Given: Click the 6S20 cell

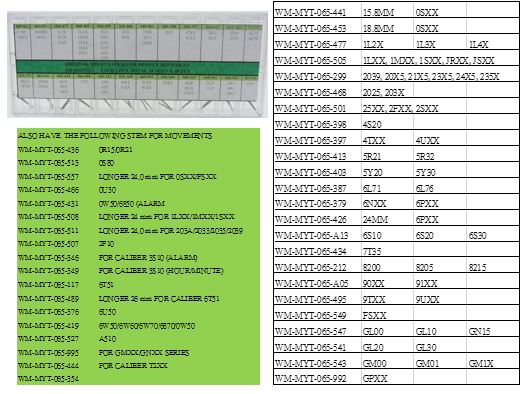Looking at the screenshot, I should pyautogui.click(x=440, y=233).
